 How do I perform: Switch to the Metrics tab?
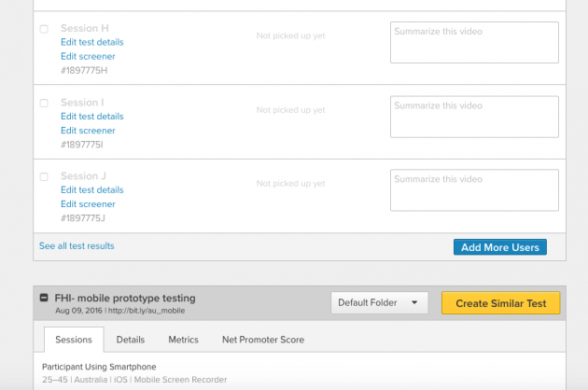[183, 340]
